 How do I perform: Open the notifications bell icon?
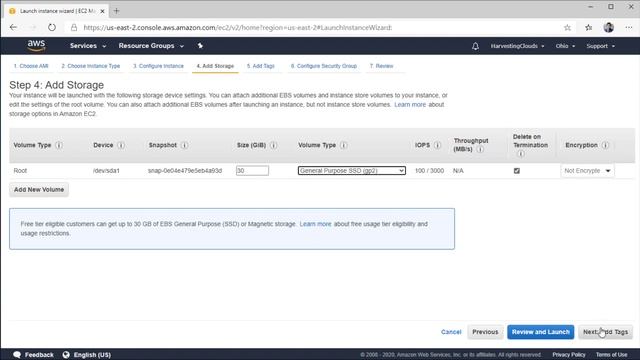pyautogui.click(x=475, y=46)
